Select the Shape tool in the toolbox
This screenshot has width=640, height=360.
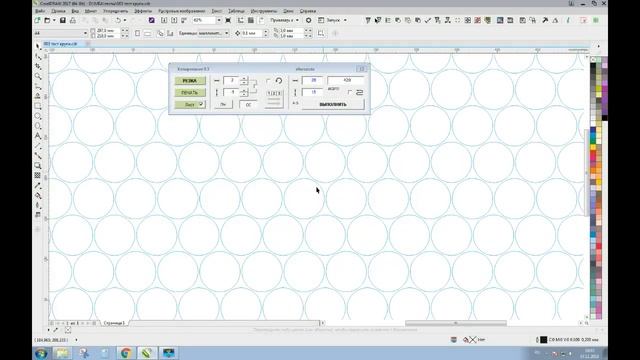pyautogui.click(x=38, y=56)
